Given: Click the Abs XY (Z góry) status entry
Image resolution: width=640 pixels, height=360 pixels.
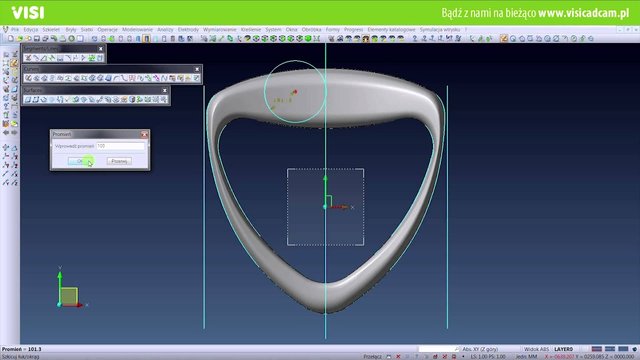Looking at the screenshot, I should pyautogui.click(x=480, y=349).
